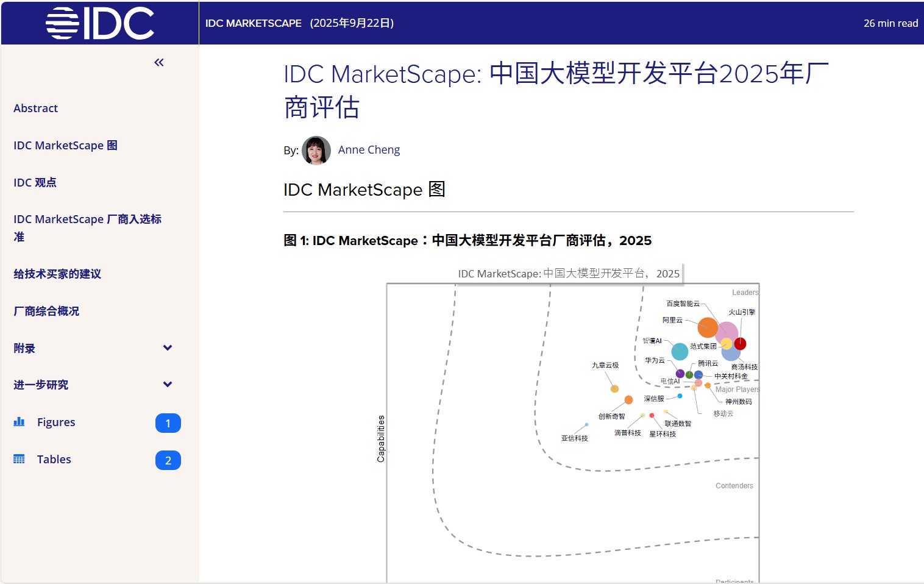This screenshot has width=924, height=584.
Task: Click the teal 智谱AI bubble in chart
Action: [680, 351]
